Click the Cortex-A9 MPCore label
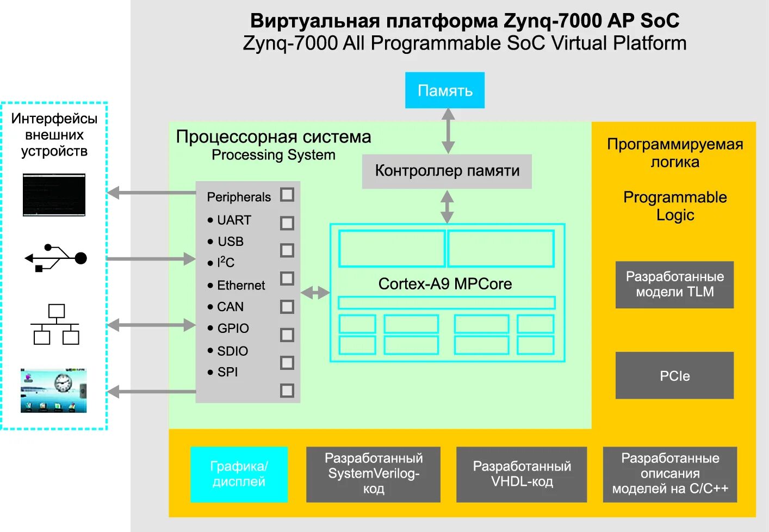The width and height of the screenshot is (769, 532). (x=445, y=284)
